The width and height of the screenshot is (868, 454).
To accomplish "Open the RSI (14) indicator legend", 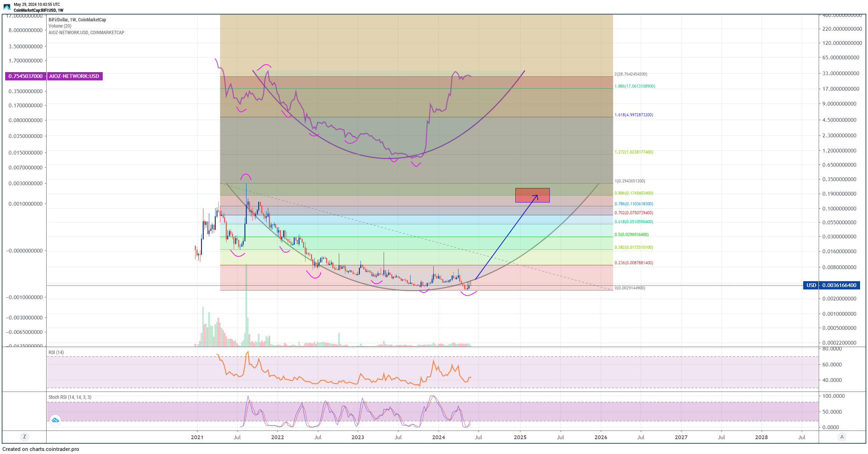I will pos(56,352).
